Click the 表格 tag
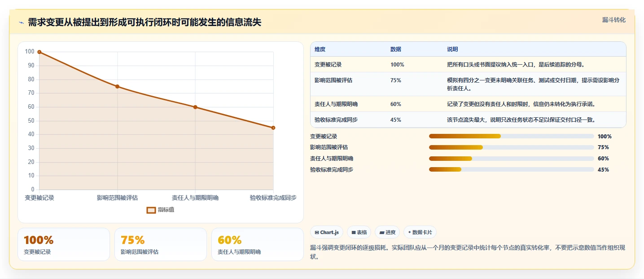The image size is (644, 279). 359,232
